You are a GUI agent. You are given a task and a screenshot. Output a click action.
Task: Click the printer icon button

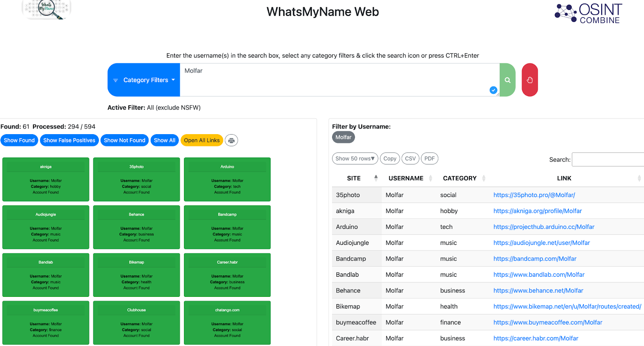231,141
